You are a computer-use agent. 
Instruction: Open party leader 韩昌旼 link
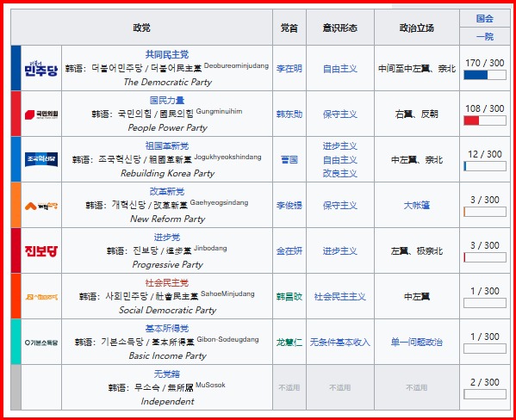(289, 297)
